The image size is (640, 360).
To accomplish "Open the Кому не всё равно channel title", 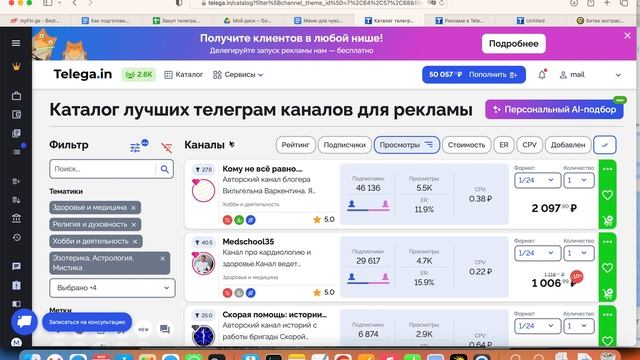I will pyautogui.click(x=262, y=169).
